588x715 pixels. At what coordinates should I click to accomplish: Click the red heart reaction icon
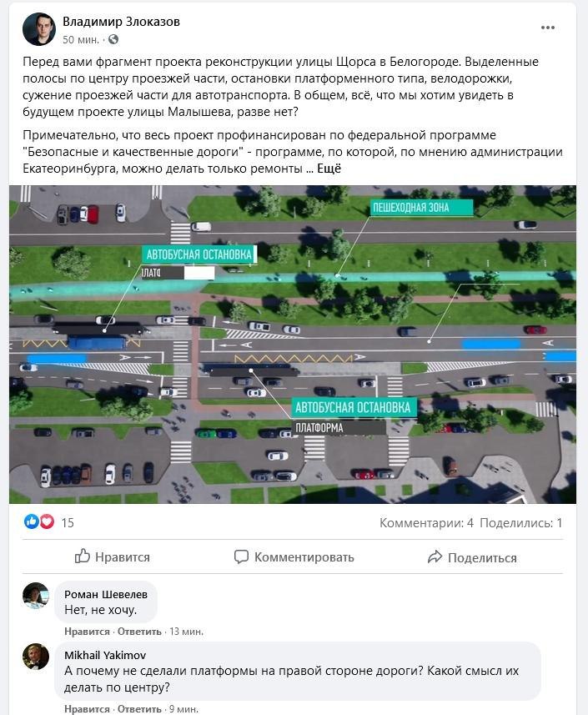(x=47, y=521)
